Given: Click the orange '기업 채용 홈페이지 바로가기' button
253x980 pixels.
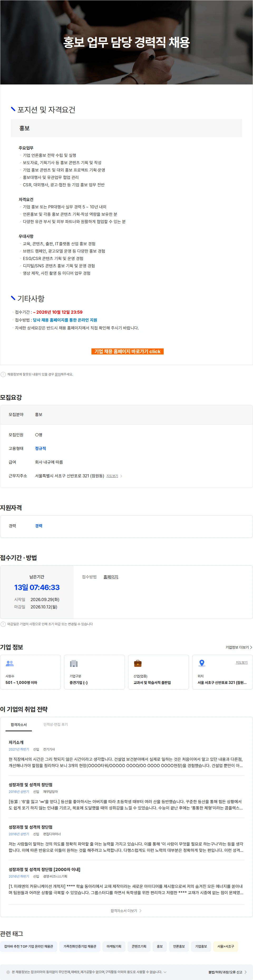Looking at the screenshot, I should pyautogui.click(x=127, y=351).
